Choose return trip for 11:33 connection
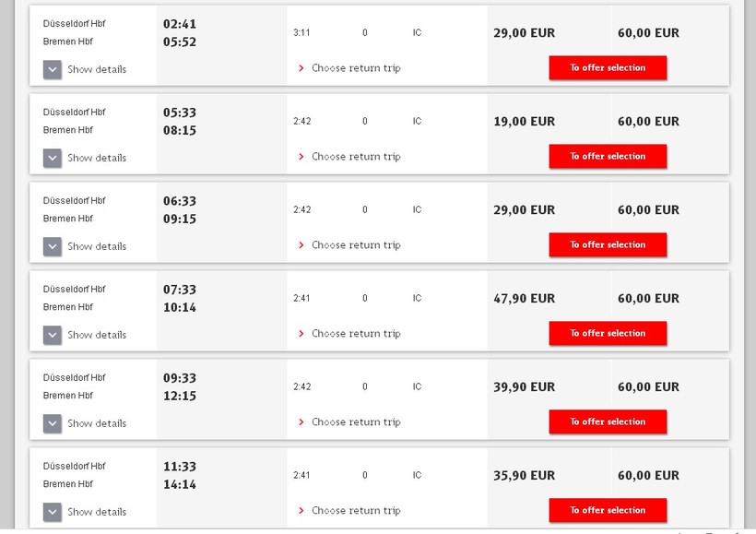This screenshot has width=756, height=534. [x=355, y=511]
